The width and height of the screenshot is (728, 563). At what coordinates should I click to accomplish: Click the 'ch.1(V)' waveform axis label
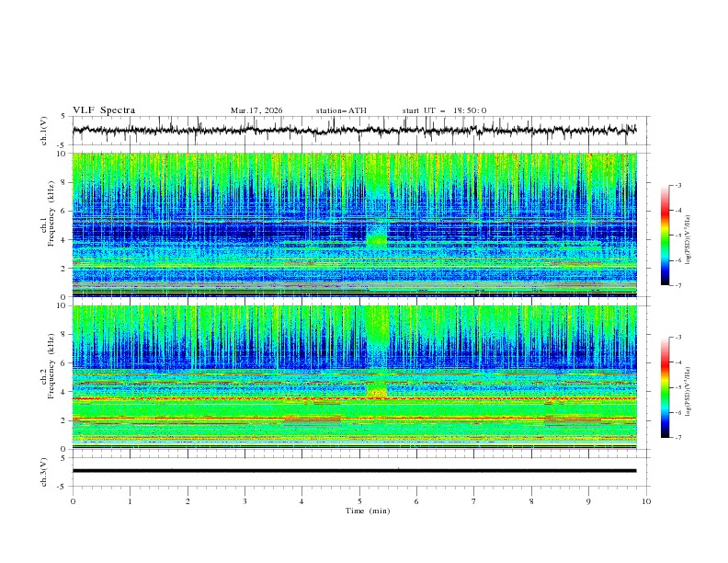pyautogui.click(x=44, y=131)
